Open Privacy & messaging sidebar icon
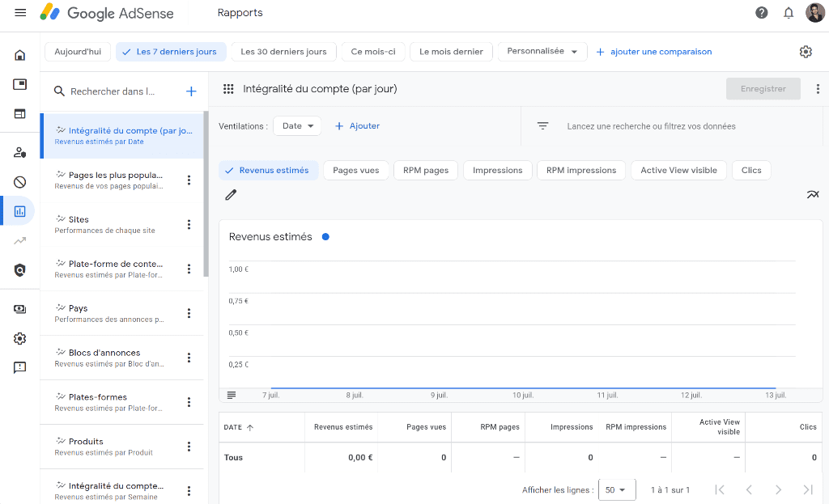Viewport: 829px width, 504px height. (x=19, y=153)
